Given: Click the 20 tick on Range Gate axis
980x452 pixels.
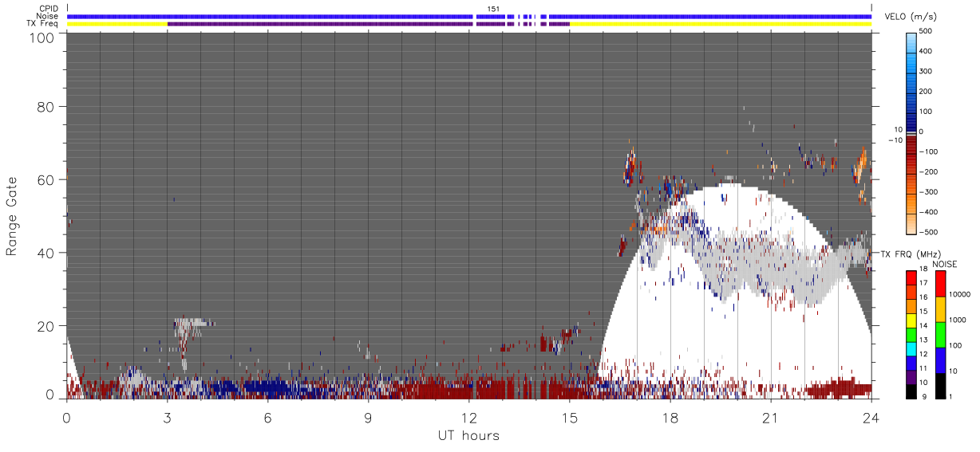Looking at the screenshot, I should 46,326.
